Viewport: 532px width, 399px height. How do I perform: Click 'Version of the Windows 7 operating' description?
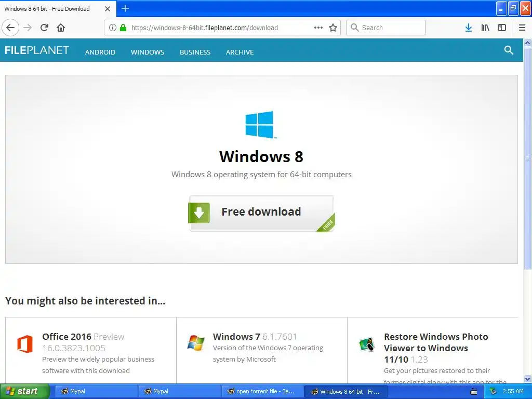pyautogui.click(x=268, y=348)
